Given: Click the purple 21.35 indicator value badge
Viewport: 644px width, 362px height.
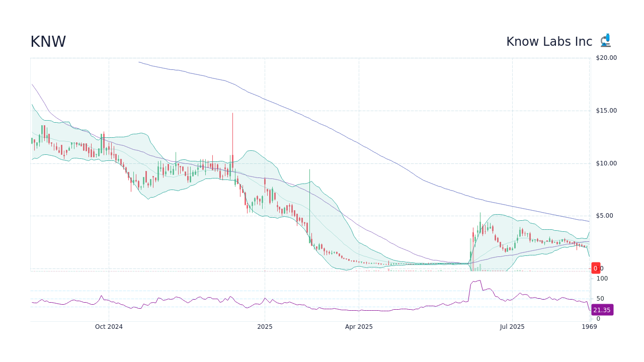Looking at the screenshot, I should click(x=602, y=310).
